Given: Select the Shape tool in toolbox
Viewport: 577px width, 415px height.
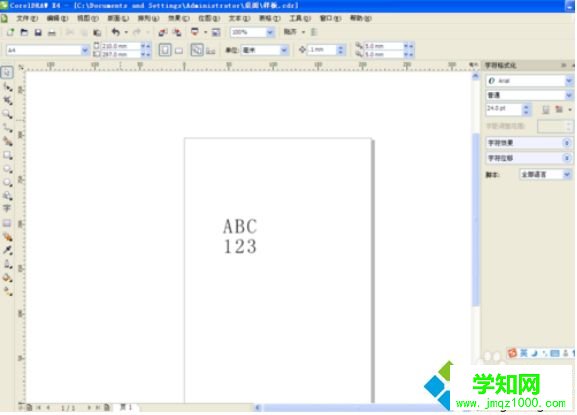Looking at the screenshot, I should (7, 87).
